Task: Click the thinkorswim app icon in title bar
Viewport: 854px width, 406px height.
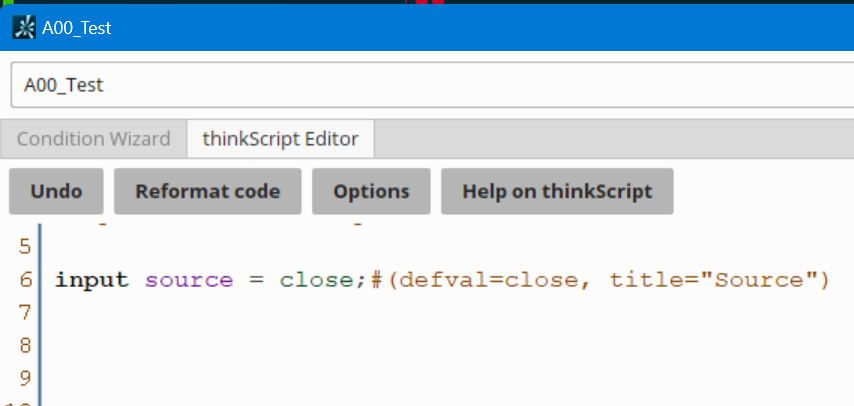Action: click(x=24, y=27)
